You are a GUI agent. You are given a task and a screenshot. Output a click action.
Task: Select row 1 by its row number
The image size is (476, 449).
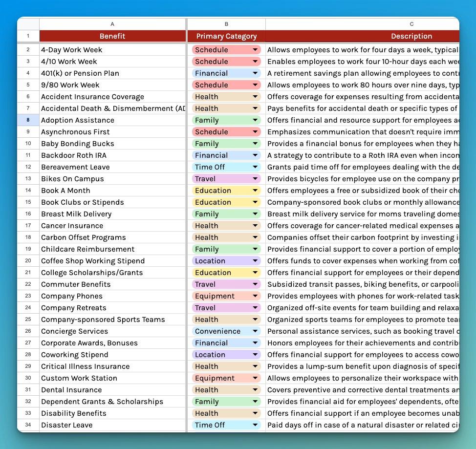click(28, 36)
